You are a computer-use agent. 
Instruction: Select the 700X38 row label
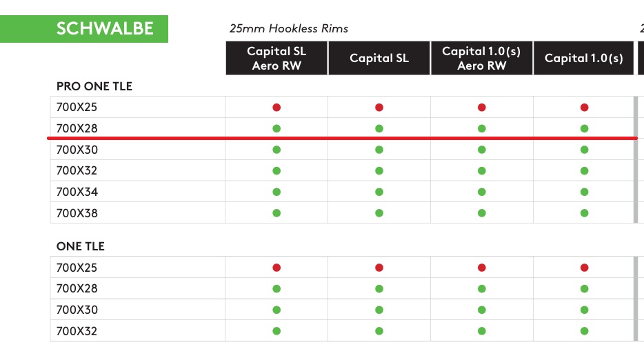click(77, 213)
